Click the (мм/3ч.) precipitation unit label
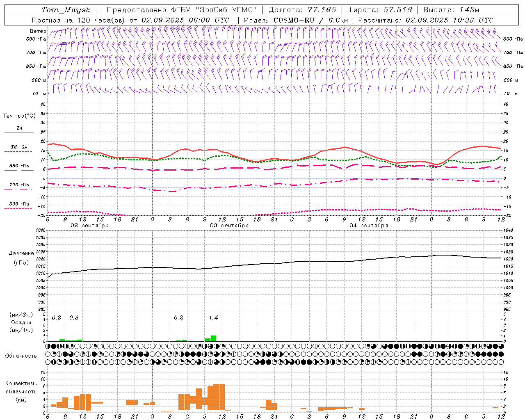This screenshot has height=420, width=525. [21, 315]
